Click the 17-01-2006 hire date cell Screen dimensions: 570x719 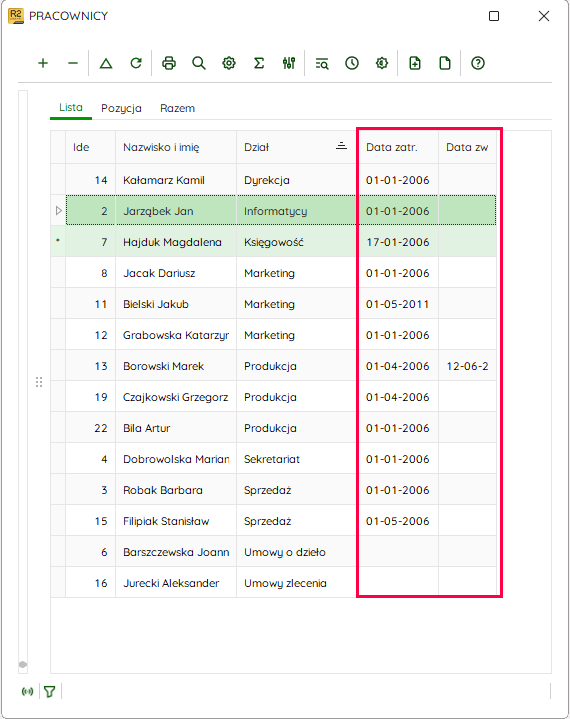pos(398,242)
